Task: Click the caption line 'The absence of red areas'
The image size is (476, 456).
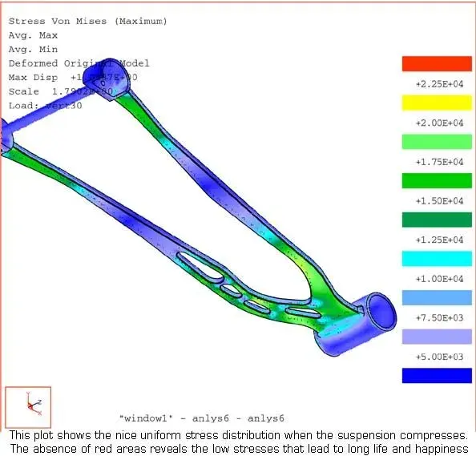Action: pos(239,449)
